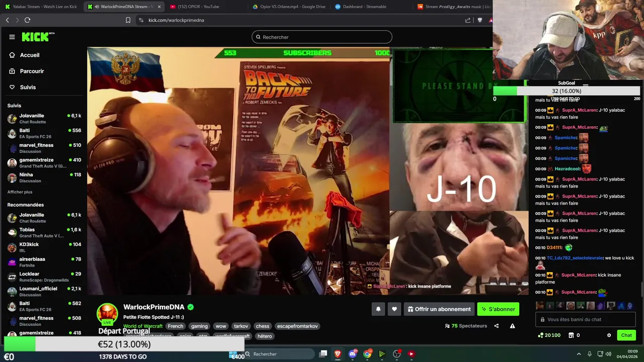The height and width of the screenshot is (362, 644).
Task: Open Discord from the taskbar
Action: click(353, 354)
